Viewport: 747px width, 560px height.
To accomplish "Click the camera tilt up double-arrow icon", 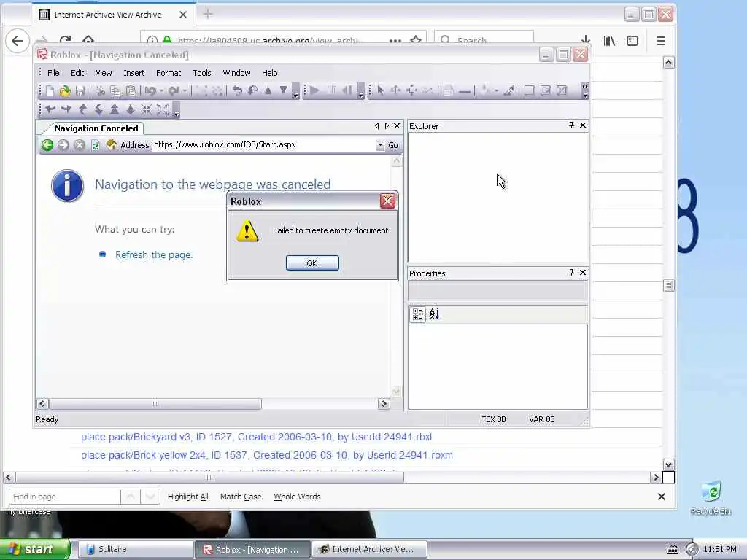I will coord(115,109).
